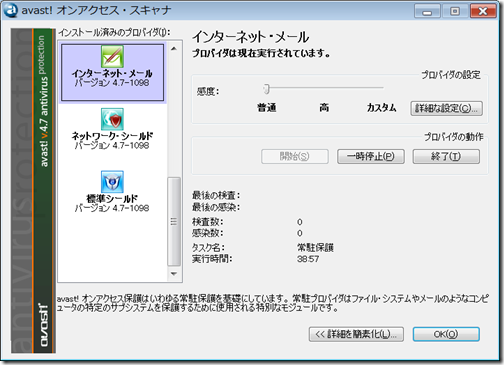Click インターネット・メール list item label
The height and width of the screenshot is (365, 504).
pyautogui.click(x=112, y=73)
